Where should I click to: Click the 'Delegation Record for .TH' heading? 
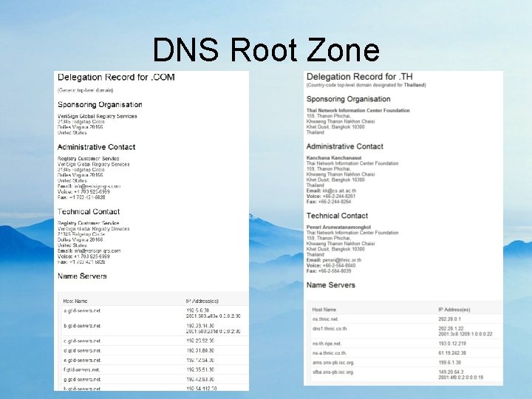click(359, 77)
